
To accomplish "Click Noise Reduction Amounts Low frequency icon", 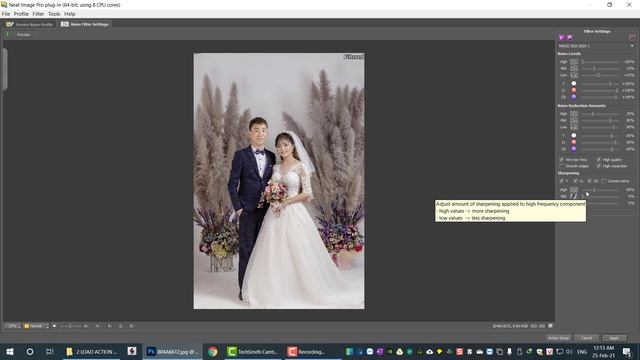I will coord(574,127).
